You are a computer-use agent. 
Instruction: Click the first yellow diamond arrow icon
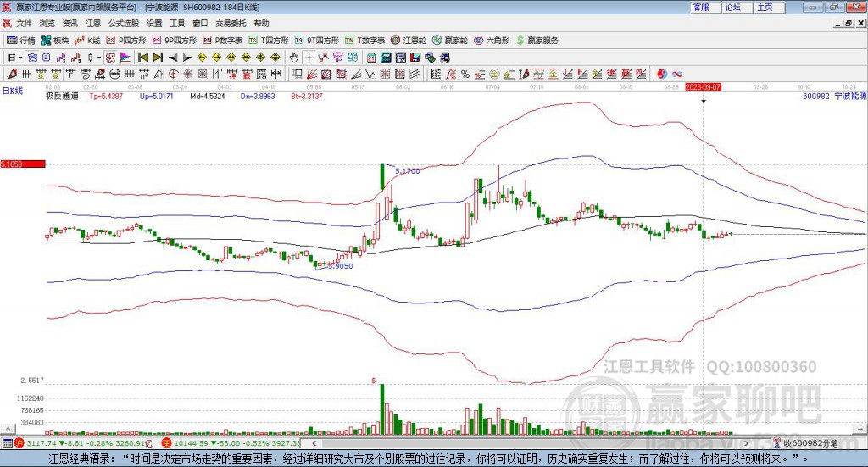tap(202, 58)
